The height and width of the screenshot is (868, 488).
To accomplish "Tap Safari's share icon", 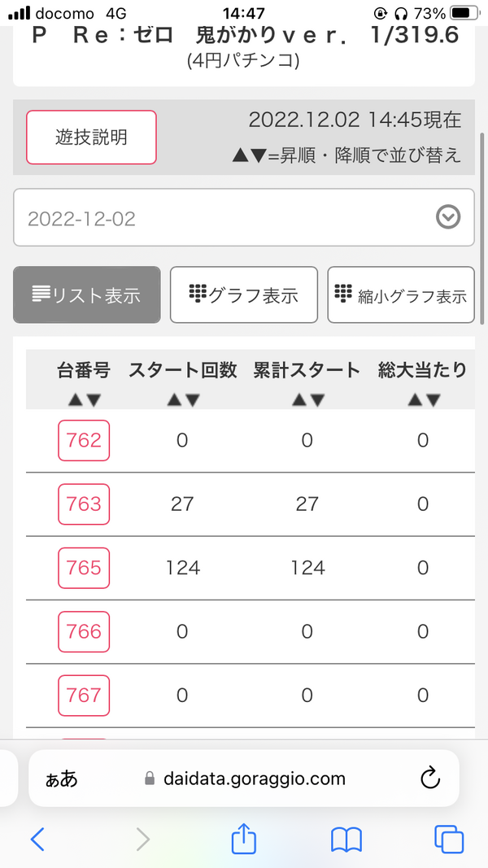I will pyautogui.click(x=243, y=839).
